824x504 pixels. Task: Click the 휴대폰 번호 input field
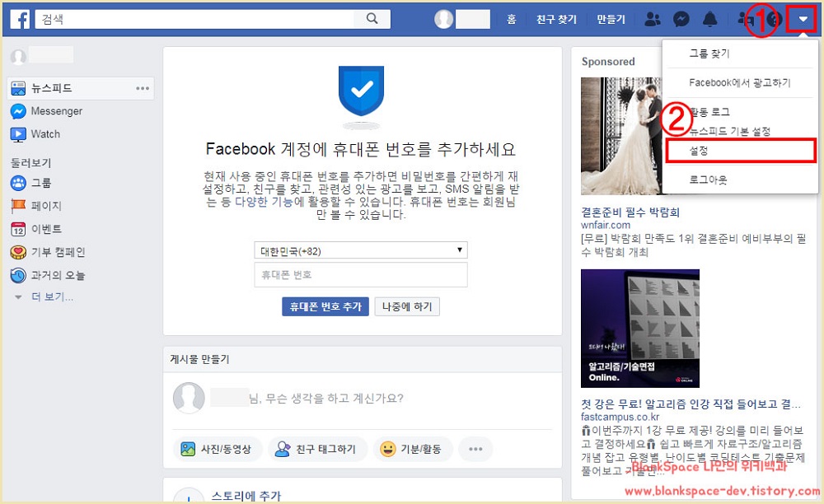pos(361,274)
